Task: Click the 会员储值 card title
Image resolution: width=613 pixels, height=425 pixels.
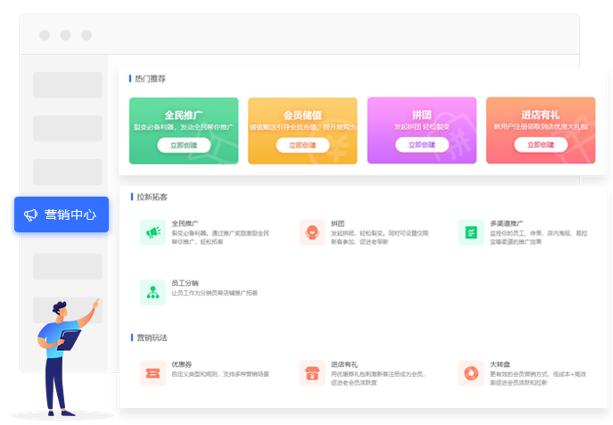Action: (303, 115)
